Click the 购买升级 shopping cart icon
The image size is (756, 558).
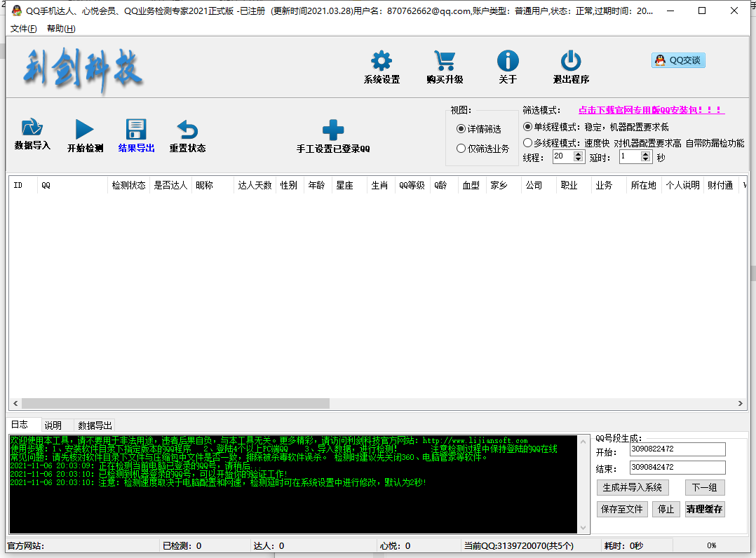445,62
